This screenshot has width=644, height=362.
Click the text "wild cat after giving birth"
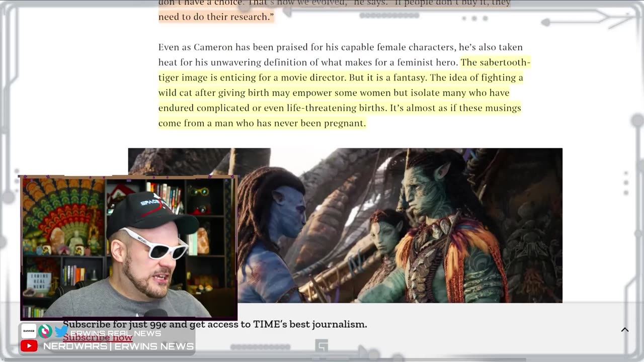pos(214,93)
